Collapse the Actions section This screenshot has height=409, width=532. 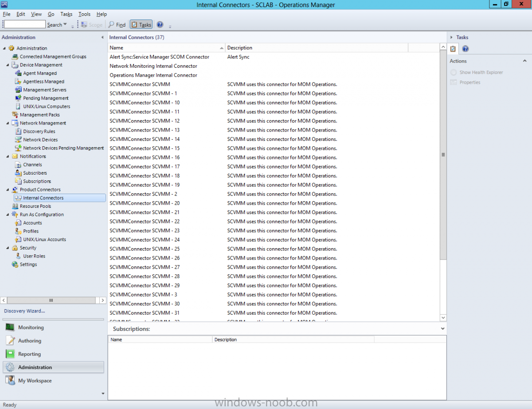(525, 61)
